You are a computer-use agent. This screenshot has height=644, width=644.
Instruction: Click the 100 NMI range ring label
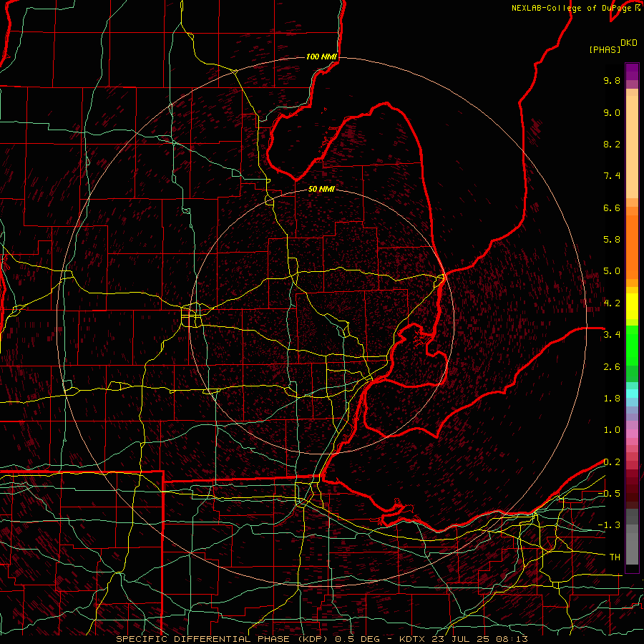coord(321,57)
